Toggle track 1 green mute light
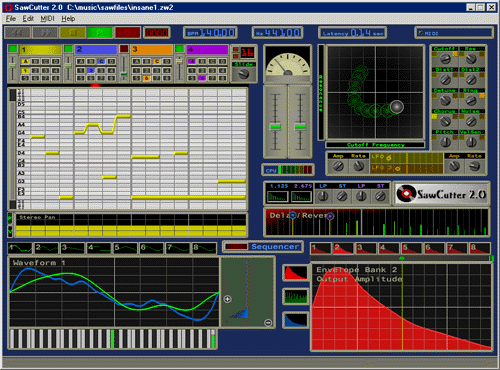The width and height of the screenshot is (500, 370). [x=13, y=49]
